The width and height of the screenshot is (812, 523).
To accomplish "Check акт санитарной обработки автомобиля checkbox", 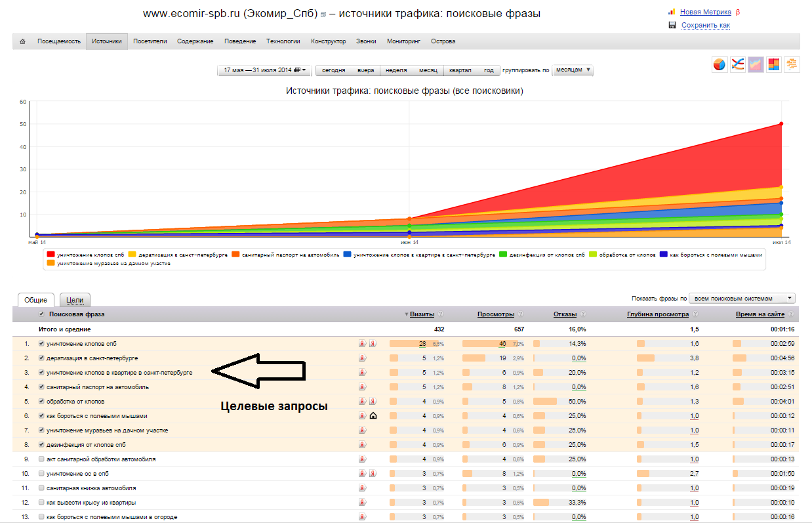I will (42, 459).
